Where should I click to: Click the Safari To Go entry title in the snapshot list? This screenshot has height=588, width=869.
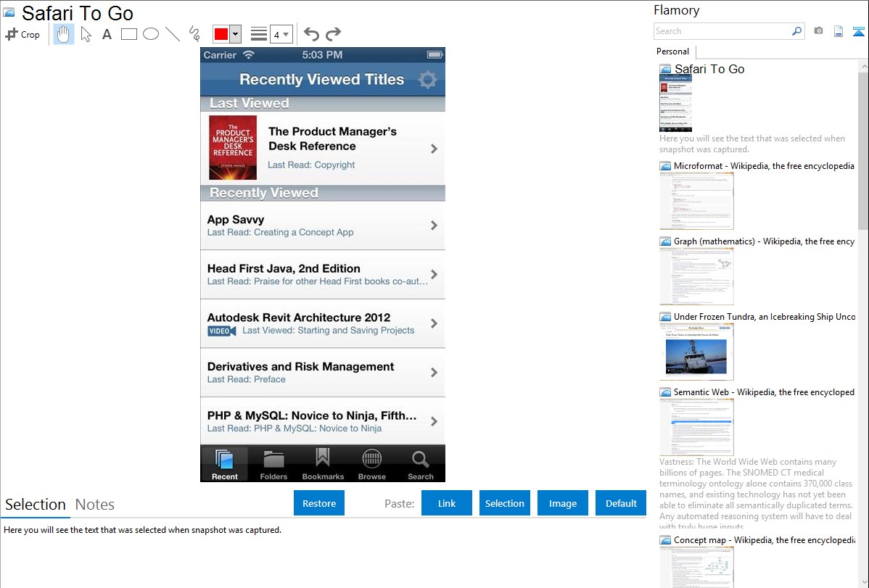click(709, 69)
